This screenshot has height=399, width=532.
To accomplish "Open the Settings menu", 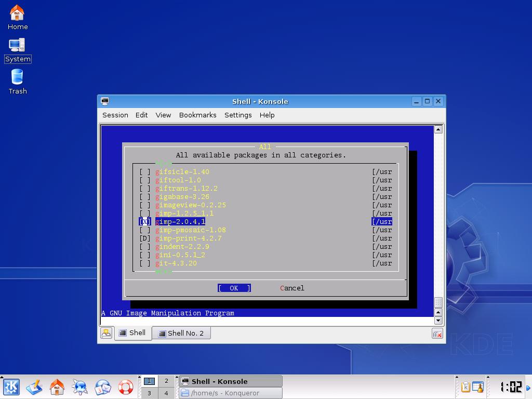I will (x=238, y=115).
